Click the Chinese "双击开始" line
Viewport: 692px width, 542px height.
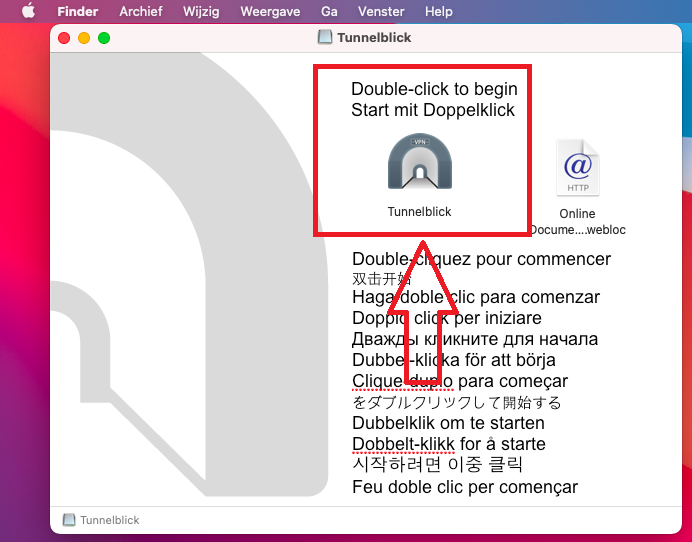pos(382,279)
